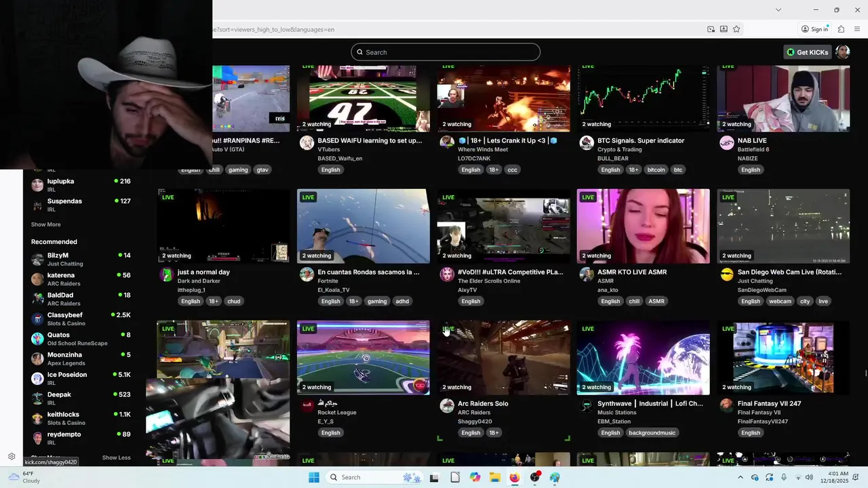Image resolution: width=868 pixels, height=488 pixels.
Task: Click Quatos avatar in Recommended list
Action: coord(37,338)
